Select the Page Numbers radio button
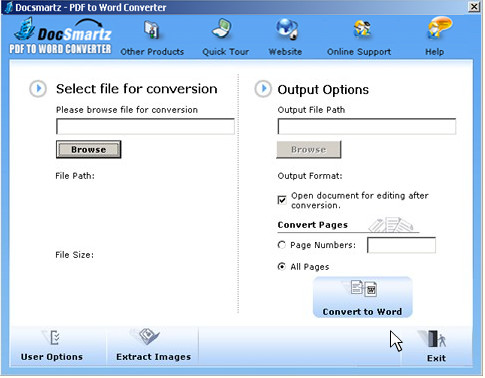The height and width of the screenshot is (378, 485). (x=282, y=245)
